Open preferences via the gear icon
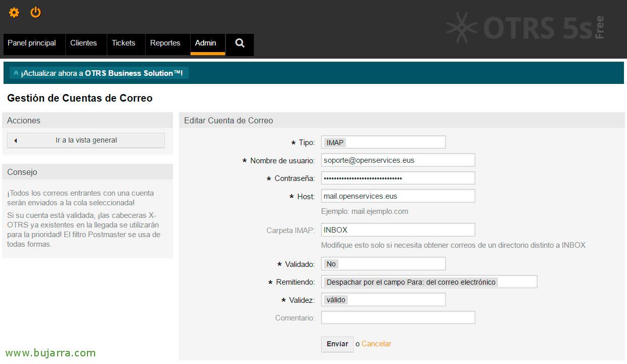 coord(14,13)
